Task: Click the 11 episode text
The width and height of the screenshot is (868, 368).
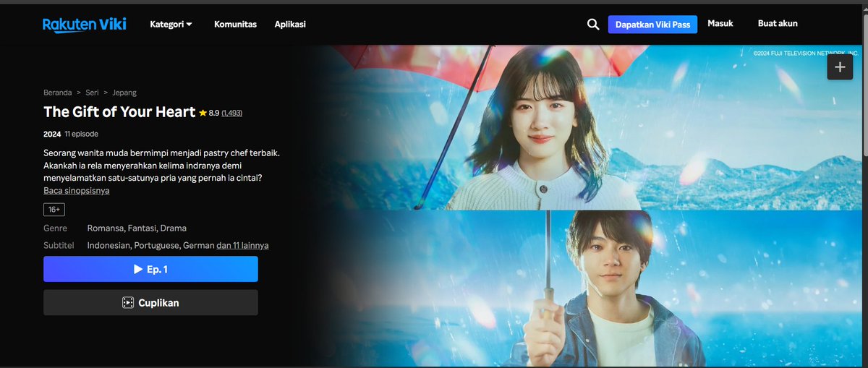Action: click(81, 134)
